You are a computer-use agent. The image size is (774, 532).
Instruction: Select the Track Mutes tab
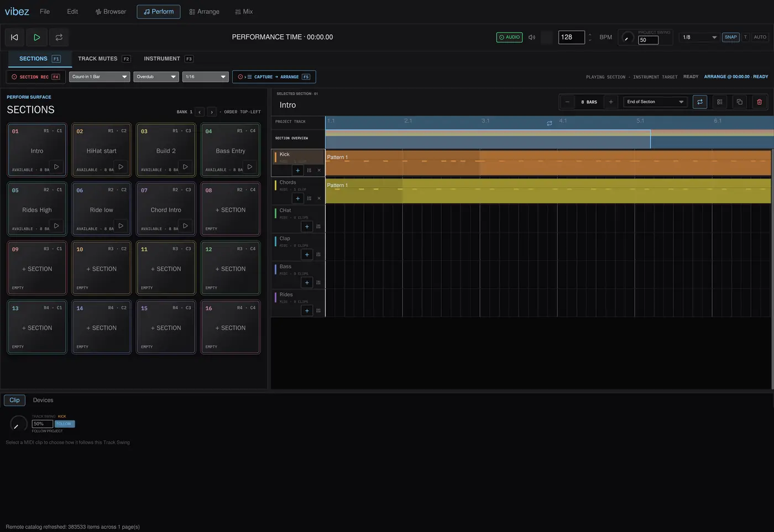104,59
